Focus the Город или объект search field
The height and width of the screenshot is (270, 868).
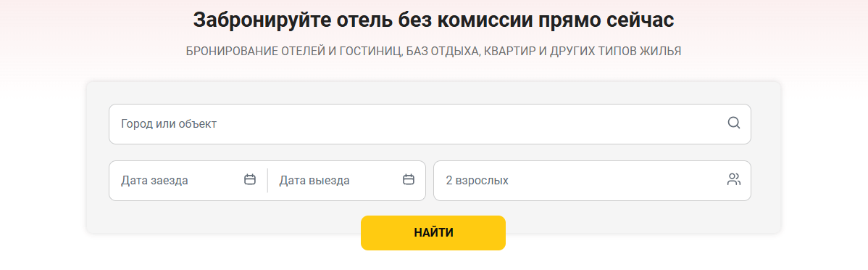tap(430, 123)
